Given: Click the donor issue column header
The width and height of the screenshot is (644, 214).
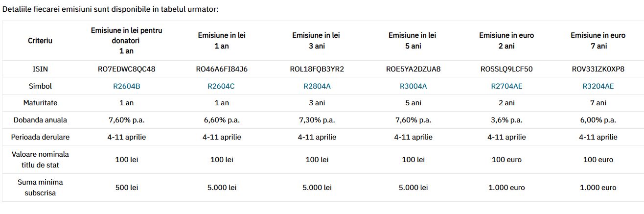Looking at the screenshot, I should [126, 41].
